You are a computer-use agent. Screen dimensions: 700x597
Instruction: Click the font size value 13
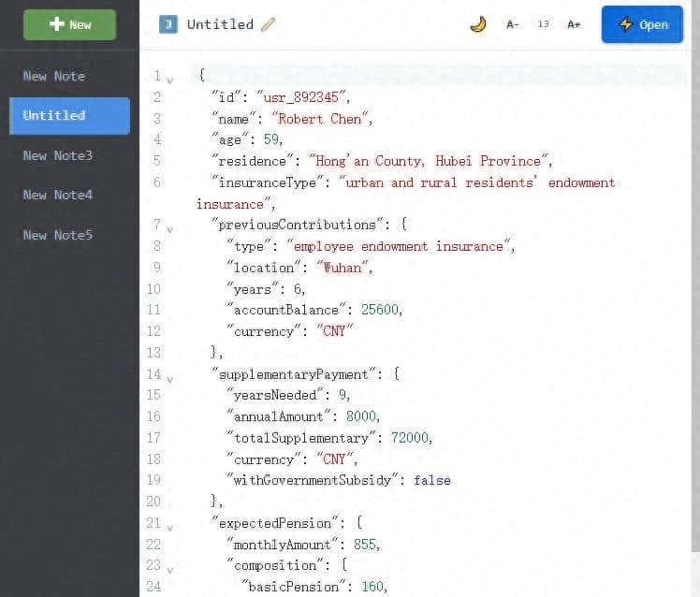click(543, 24)
